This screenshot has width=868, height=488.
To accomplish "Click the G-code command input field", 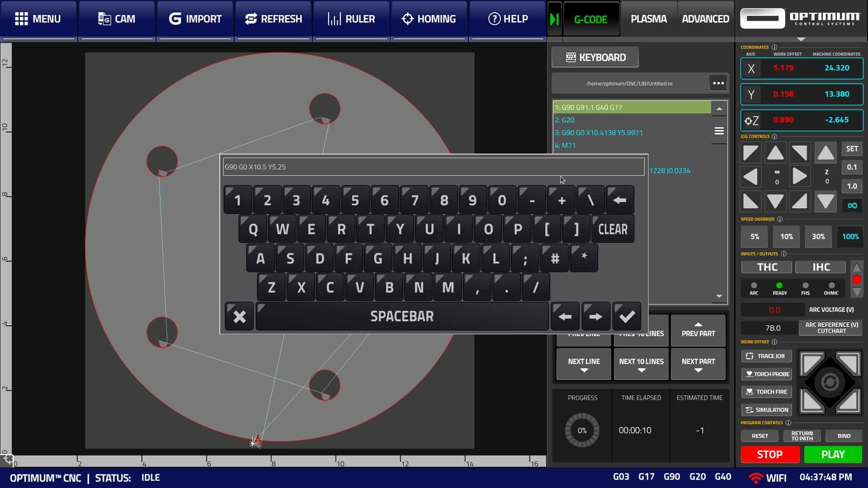I will click(433, 167).
